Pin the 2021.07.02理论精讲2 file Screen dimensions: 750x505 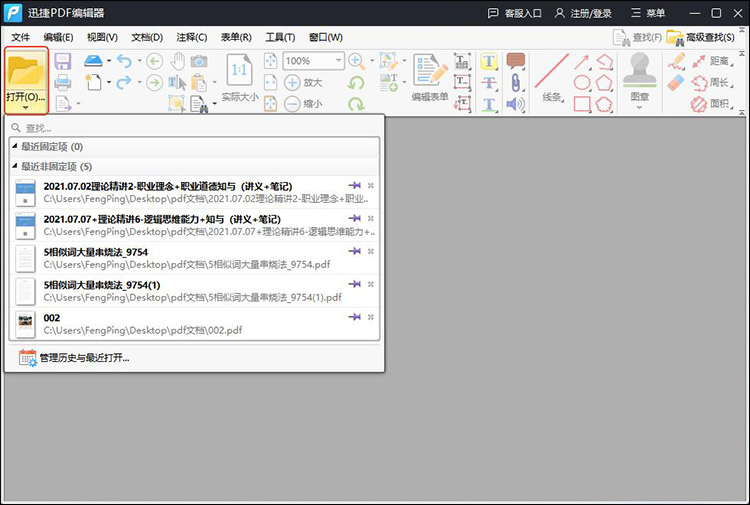(x=354, y=185)
